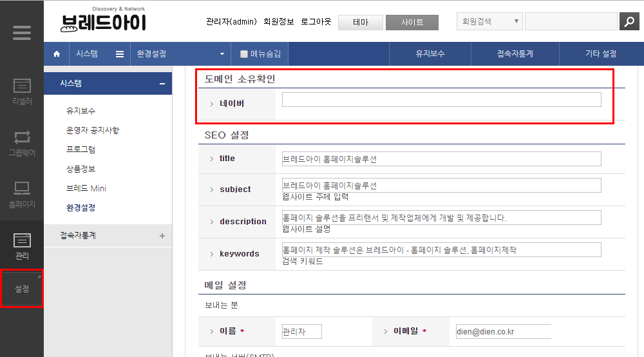Viewport: 644px width, 357px height.
Task: Open the 그룹웨어 sidebar icon
Action: click(22, 142)
